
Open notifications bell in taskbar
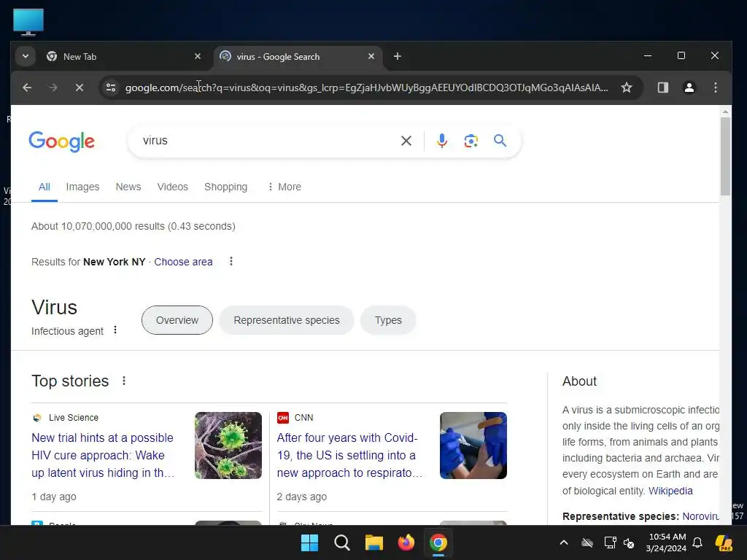coord(697,542)
